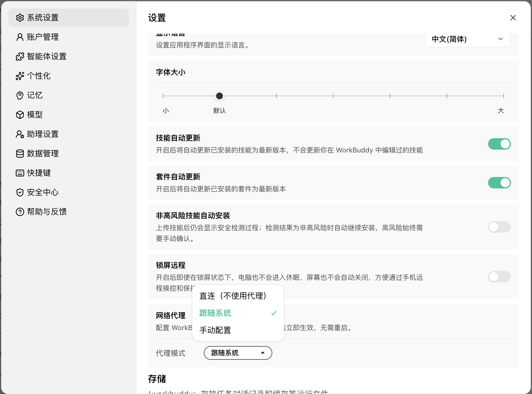Click the sparkle icon for 个性化

20,76
